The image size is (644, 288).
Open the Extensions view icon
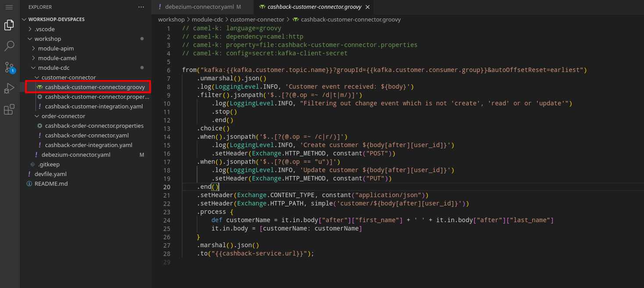pos(9,109)
